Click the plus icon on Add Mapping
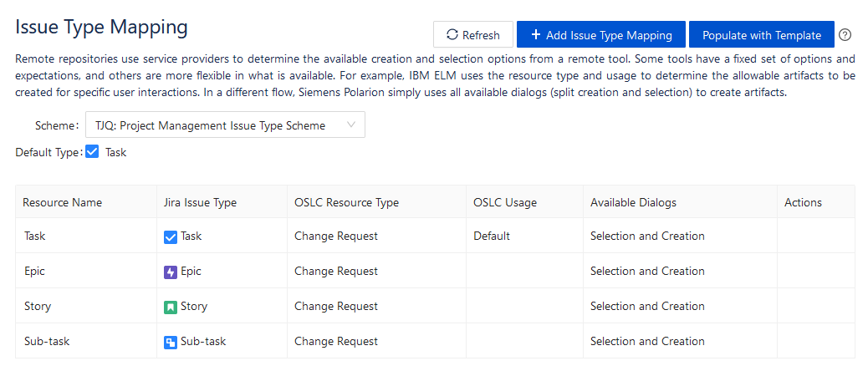This screenshot has height=366, width=868. tap(535, 35)
